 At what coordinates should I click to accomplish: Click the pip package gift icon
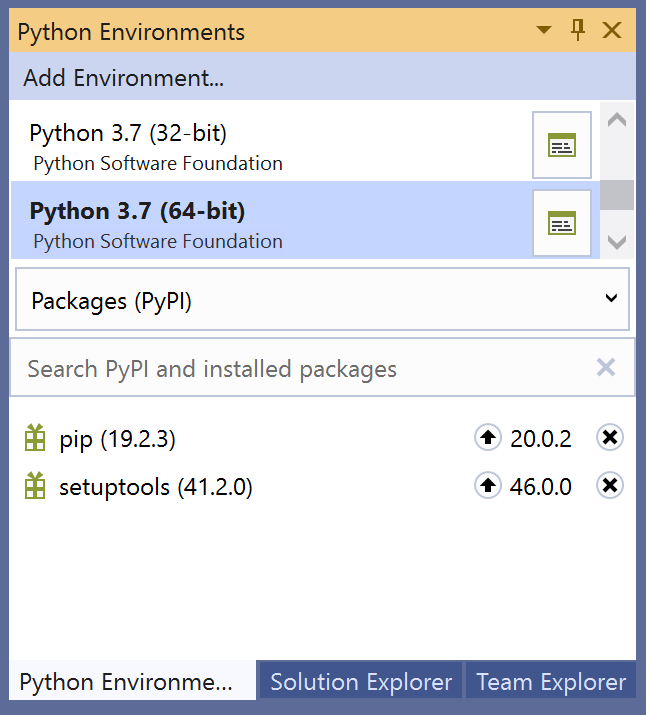[35, 437]
